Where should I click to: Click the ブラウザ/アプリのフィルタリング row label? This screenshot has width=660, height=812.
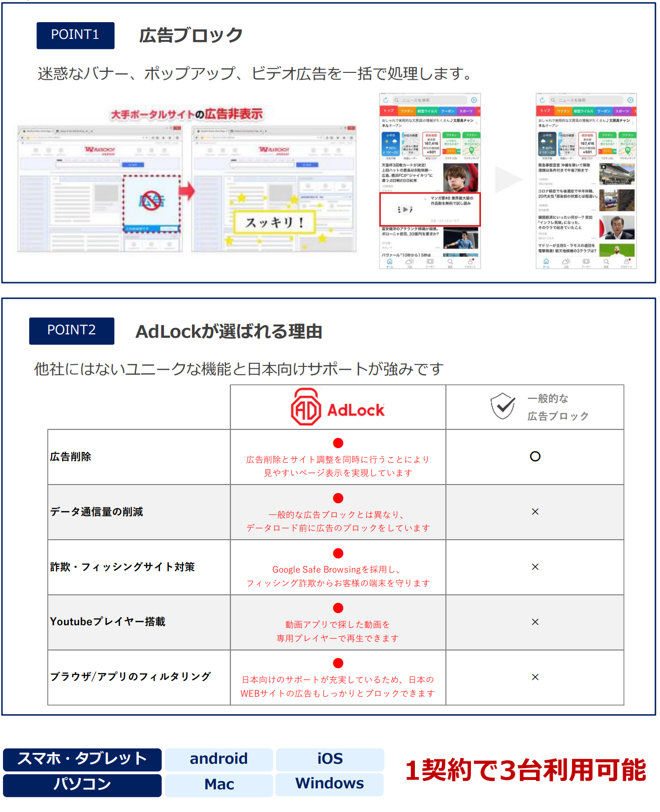[130, 677]
